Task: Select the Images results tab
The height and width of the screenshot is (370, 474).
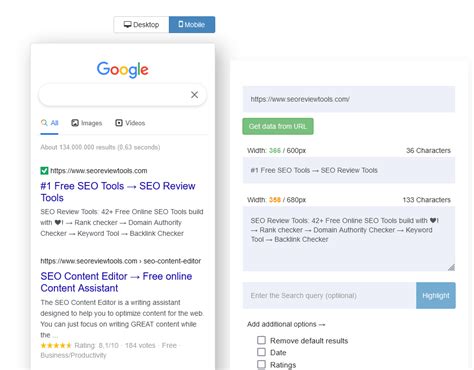Action: point(86,123)
